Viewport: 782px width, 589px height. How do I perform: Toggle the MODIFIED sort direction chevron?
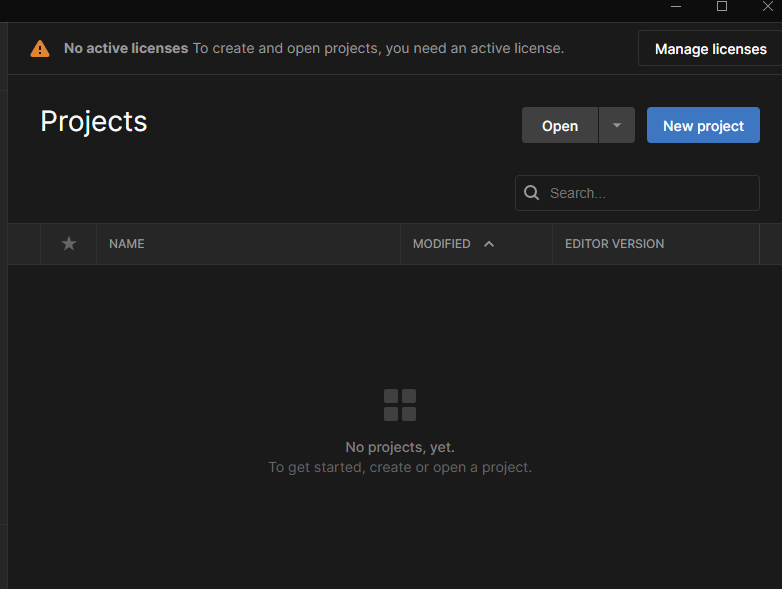(489, 244)
